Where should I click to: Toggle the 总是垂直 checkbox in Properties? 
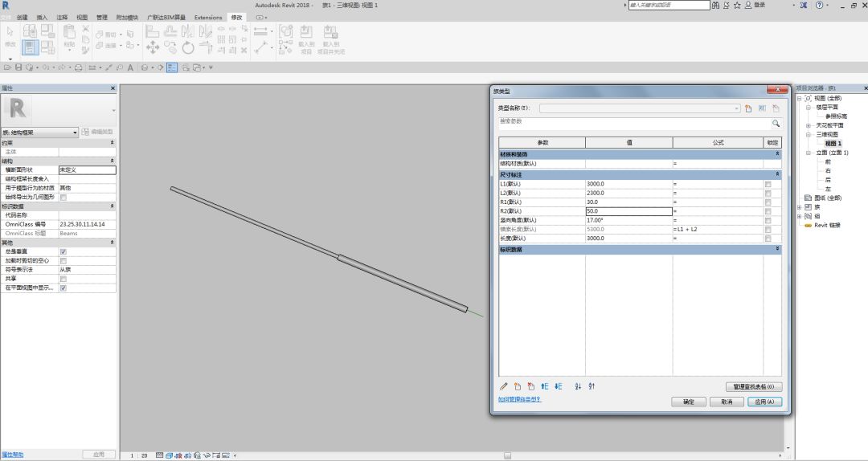point(63,252)
